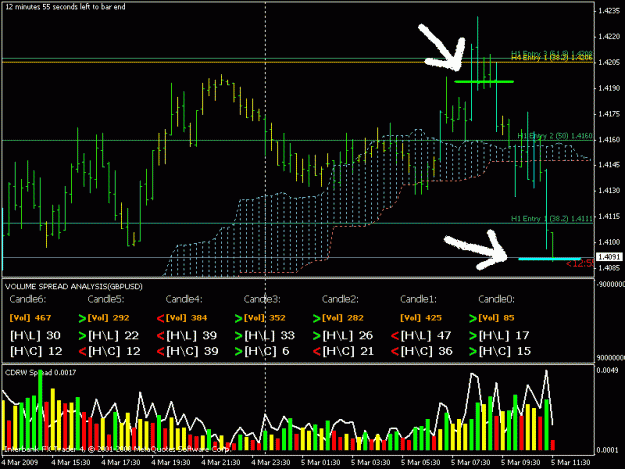Click the '[H\L] 33' reading for Candle3
The width and height of the screenshot is (625, 469).
[x=270, y=336]
